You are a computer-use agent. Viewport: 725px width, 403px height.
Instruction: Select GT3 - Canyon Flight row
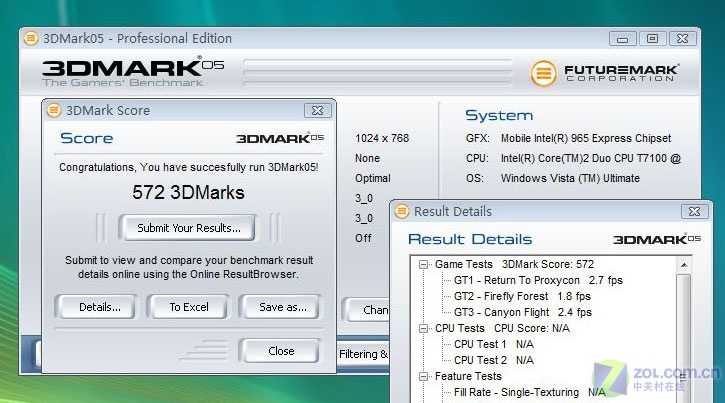522,312
